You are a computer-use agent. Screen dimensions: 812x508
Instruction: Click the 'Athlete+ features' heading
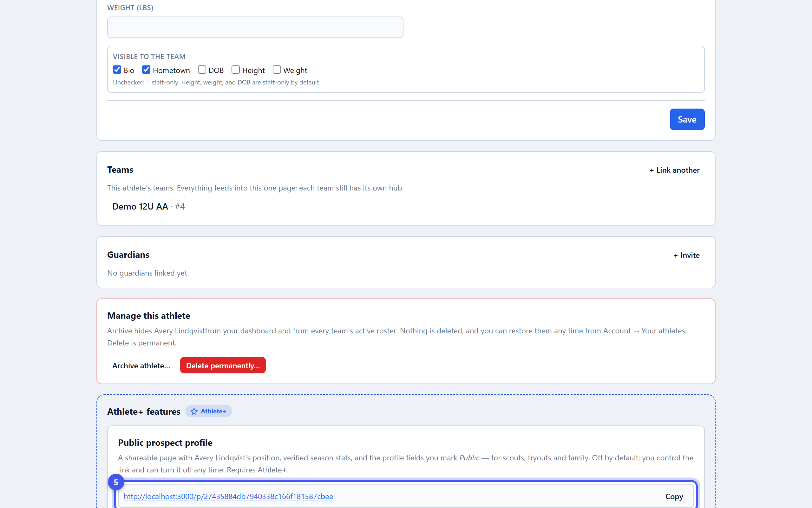tap(144, 411)
